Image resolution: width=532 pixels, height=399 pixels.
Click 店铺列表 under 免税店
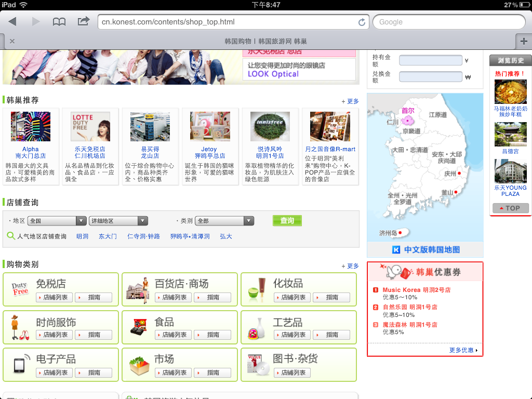pos(54,297)
